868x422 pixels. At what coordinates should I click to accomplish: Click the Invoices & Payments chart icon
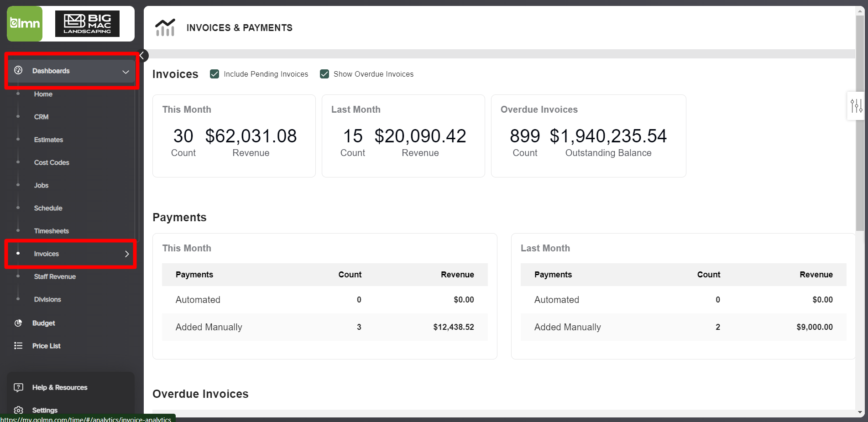click(x=165, y=27)
